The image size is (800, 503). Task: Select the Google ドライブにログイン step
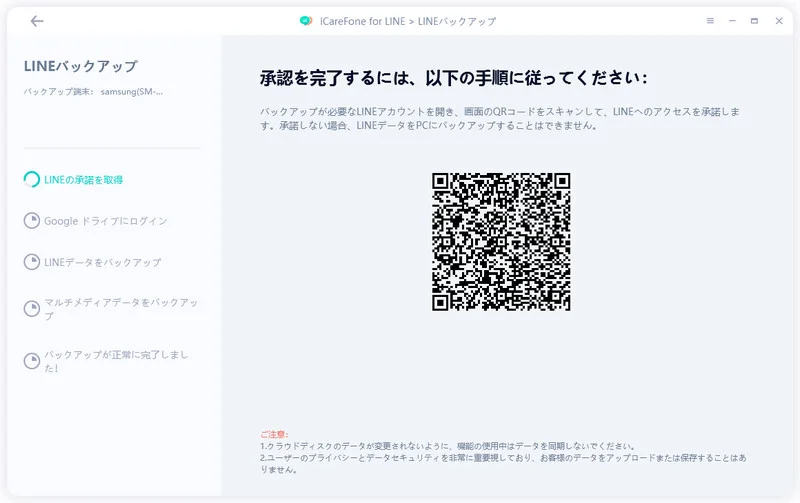point(105,221)
